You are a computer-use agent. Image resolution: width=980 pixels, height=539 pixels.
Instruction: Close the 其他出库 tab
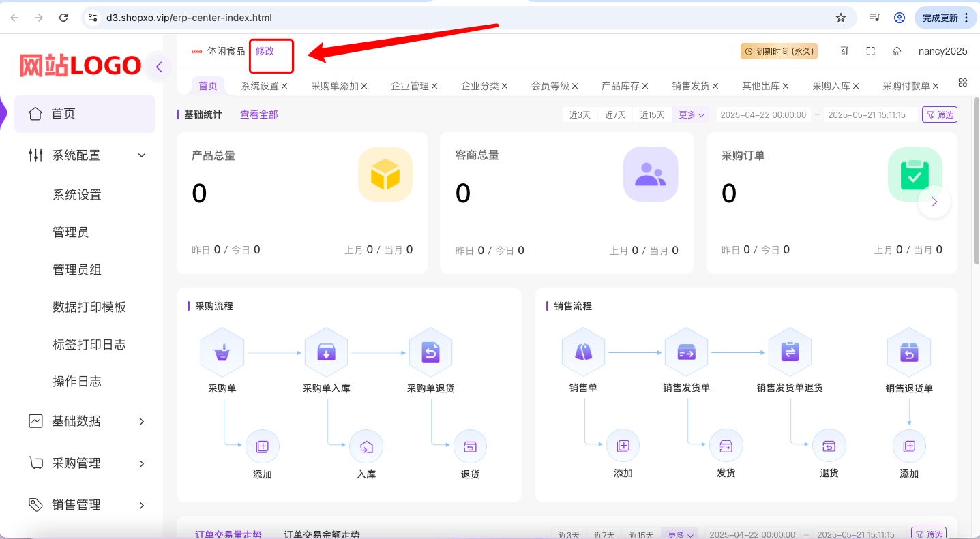pos(786,86)
